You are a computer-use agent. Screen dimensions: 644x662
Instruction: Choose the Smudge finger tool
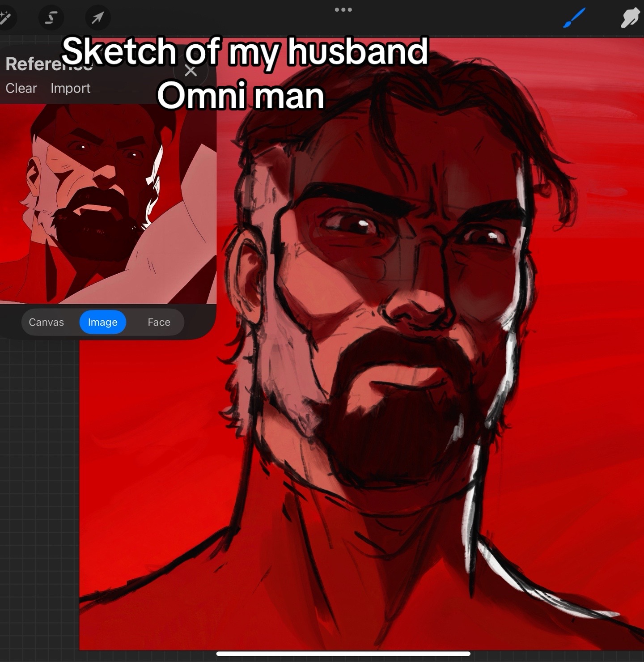tap(630, 18)
